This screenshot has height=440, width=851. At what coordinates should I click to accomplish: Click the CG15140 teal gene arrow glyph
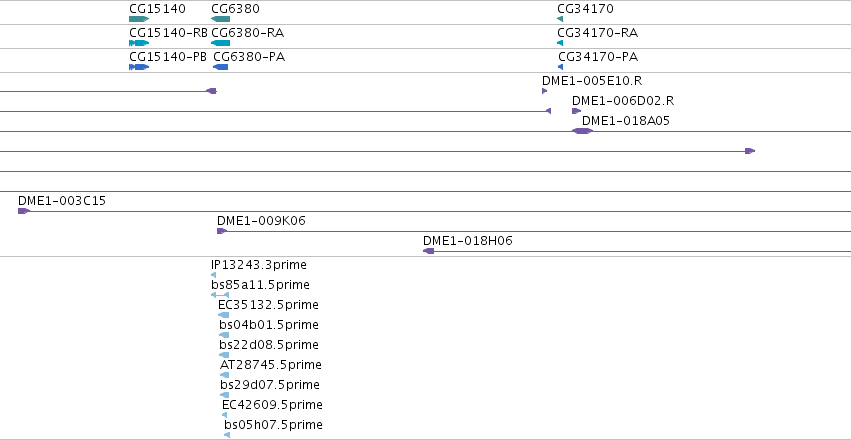click(x=139, y=19)
